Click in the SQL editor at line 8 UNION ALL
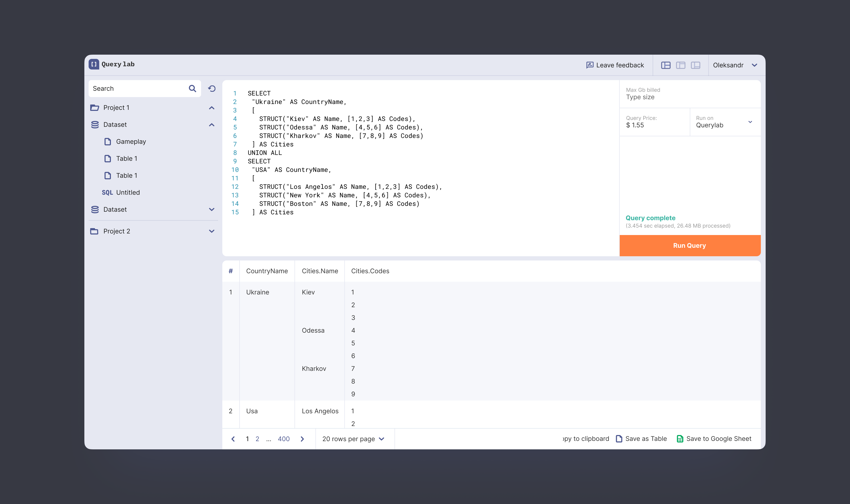This screenshot has height=504, width=850. (265, 153)
